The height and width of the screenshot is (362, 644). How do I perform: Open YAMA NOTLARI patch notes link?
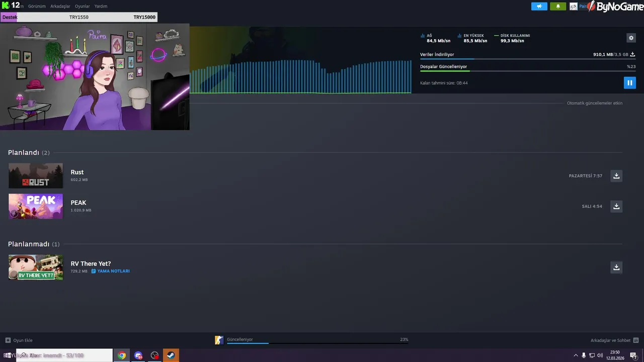[110, 271]
